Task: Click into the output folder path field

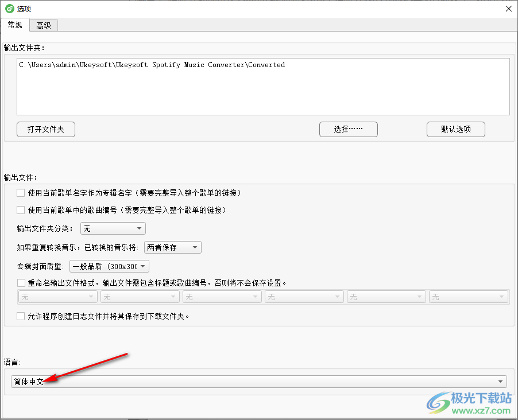Action: 263,87
